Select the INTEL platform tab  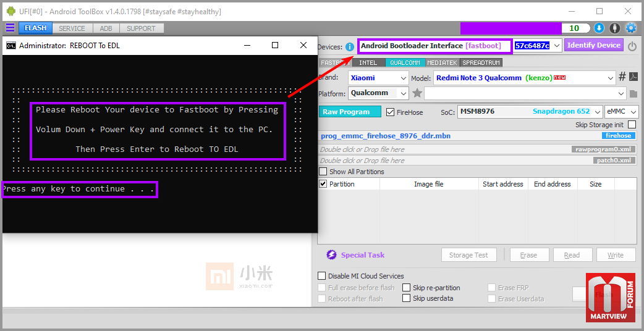click(x=368, y=63)
